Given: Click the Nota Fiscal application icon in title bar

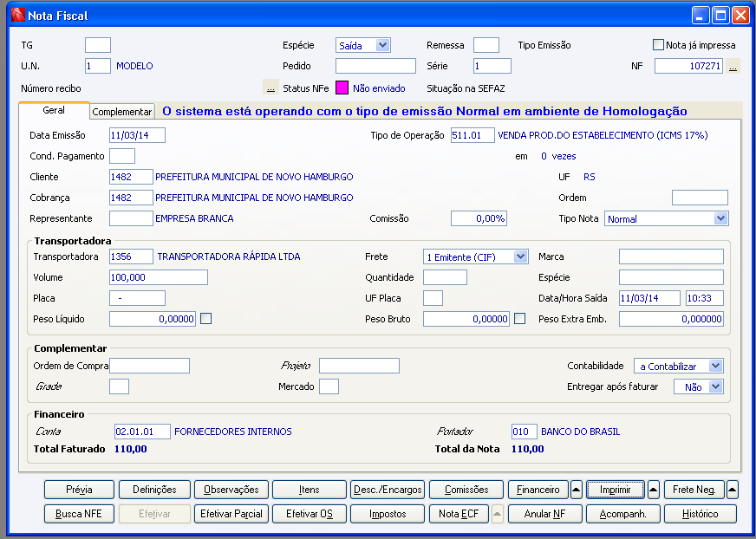Looking at the screenshot, I should (18, 16).
